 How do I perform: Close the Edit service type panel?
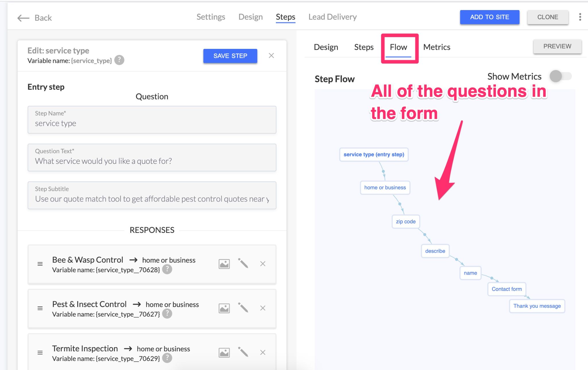pyautogui.click(x=271, y=55)
